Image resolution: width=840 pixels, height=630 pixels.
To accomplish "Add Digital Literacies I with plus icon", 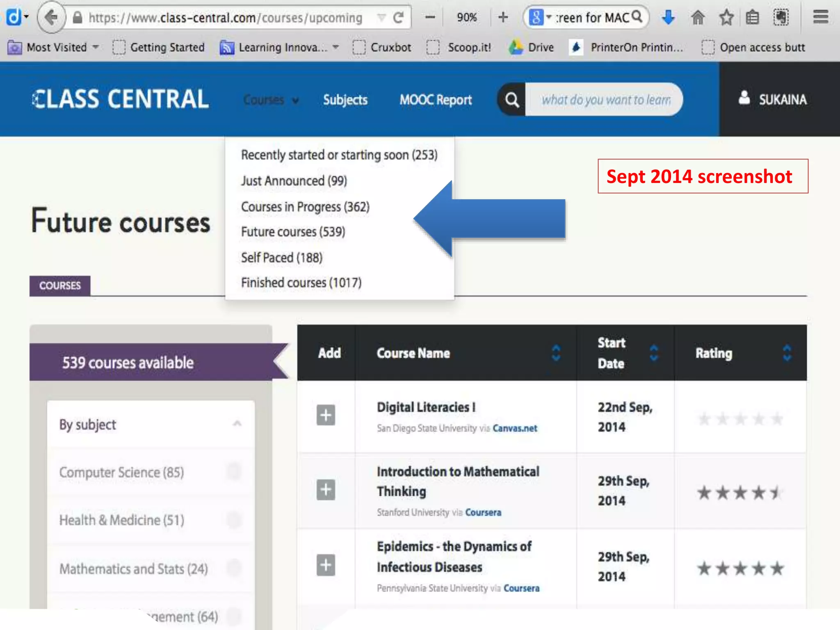I will click(326, 415).
